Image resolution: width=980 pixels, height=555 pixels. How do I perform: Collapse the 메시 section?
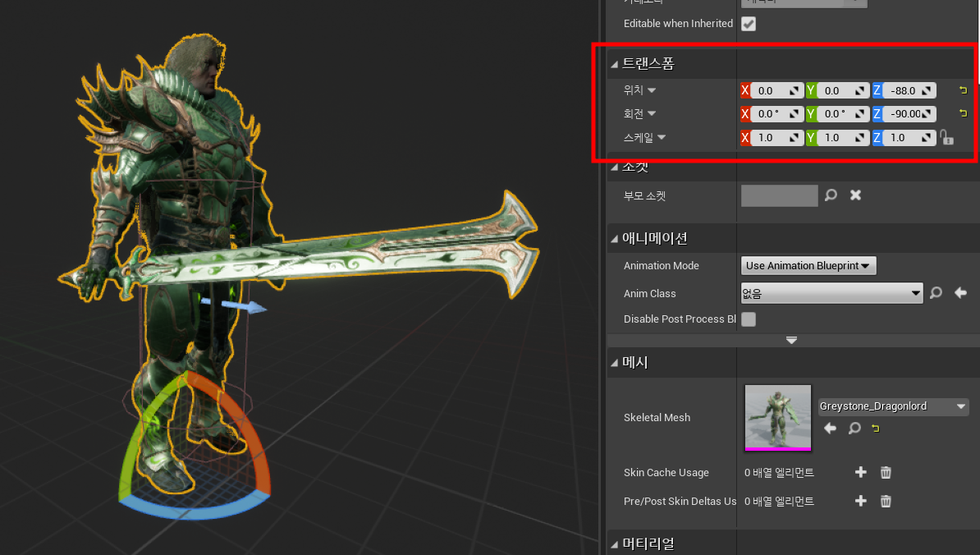click(615, 363)
